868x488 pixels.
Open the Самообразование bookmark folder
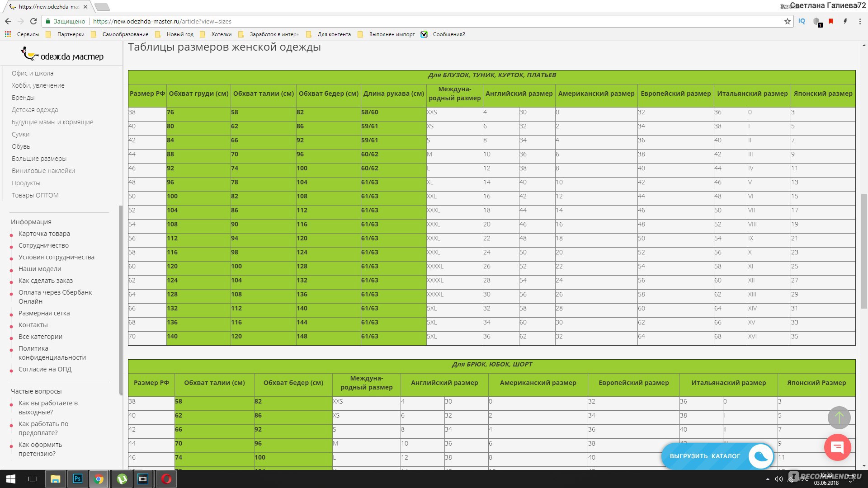coord(120,34)
